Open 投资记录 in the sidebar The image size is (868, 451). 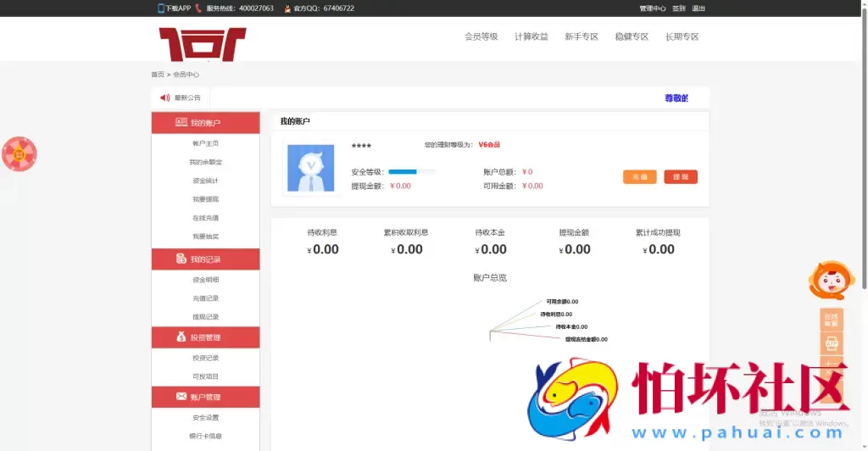coord(205,358)
